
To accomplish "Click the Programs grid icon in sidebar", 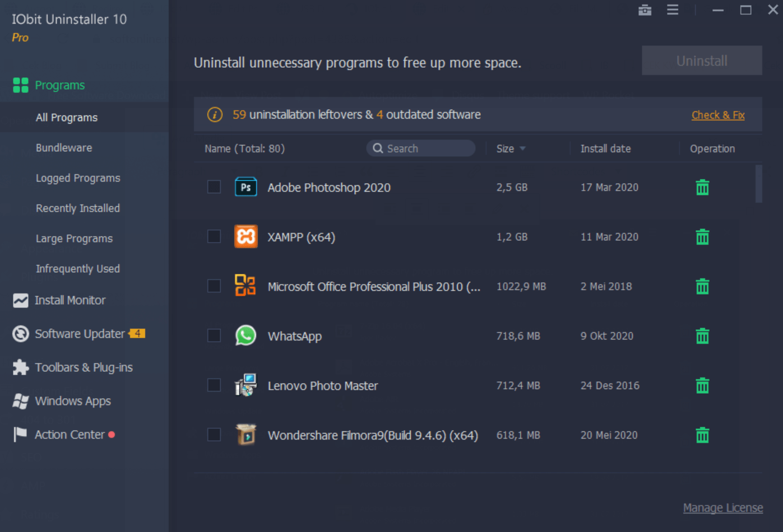I will click(x=21, y=85).
